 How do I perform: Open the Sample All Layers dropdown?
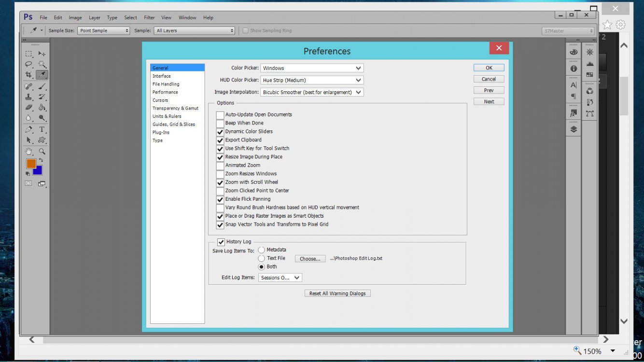[195, 30]
